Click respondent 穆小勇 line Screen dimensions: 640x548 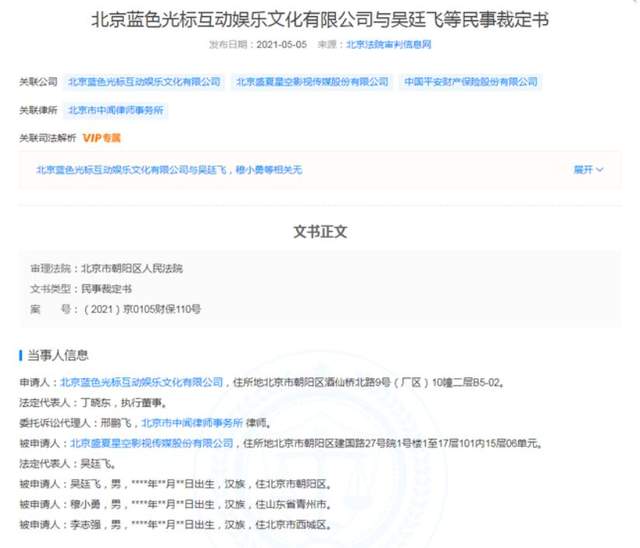(x=175, y=504)
